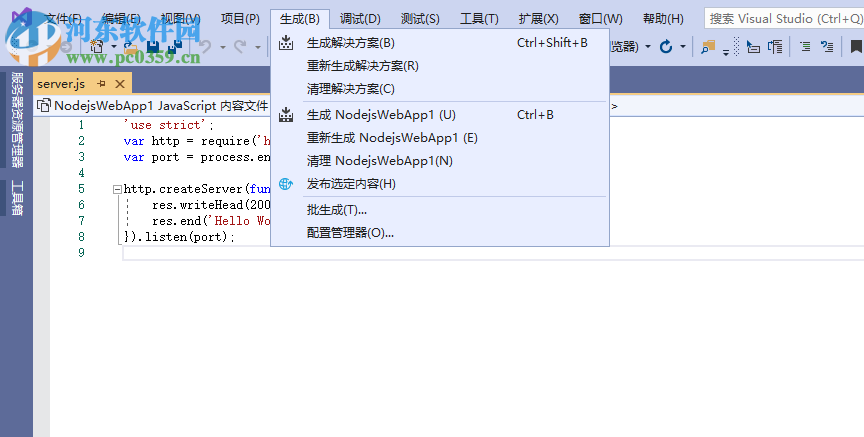
Task: Click the res.writeHead code line
Action: [x=211, y=205]
